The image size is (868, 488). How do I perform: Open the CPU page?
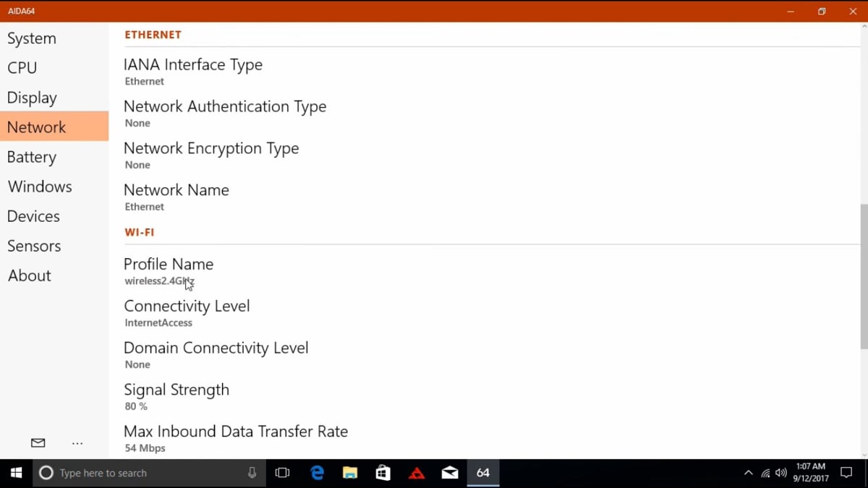coord(54,68)
